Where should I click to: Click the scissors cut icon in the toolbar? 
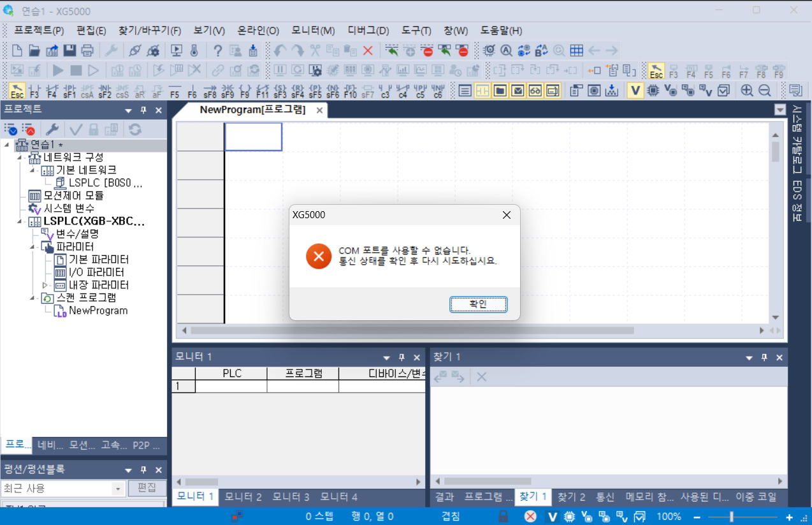[x=314, y=50]
